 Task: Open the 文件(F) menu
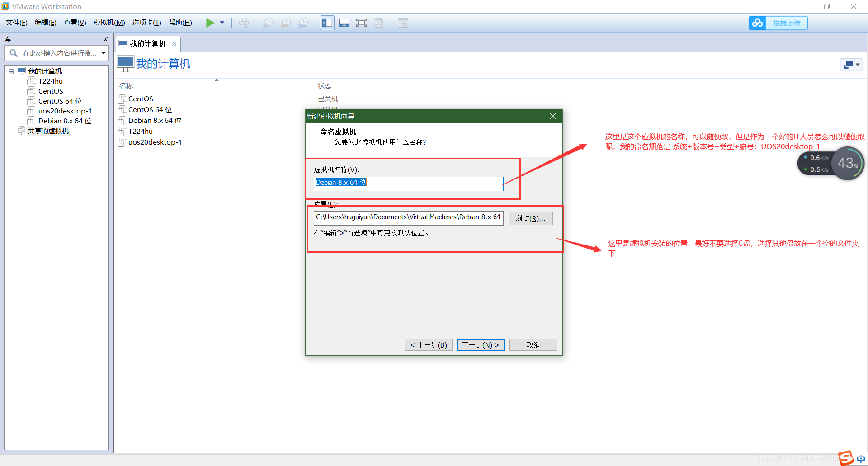[17, 23]
